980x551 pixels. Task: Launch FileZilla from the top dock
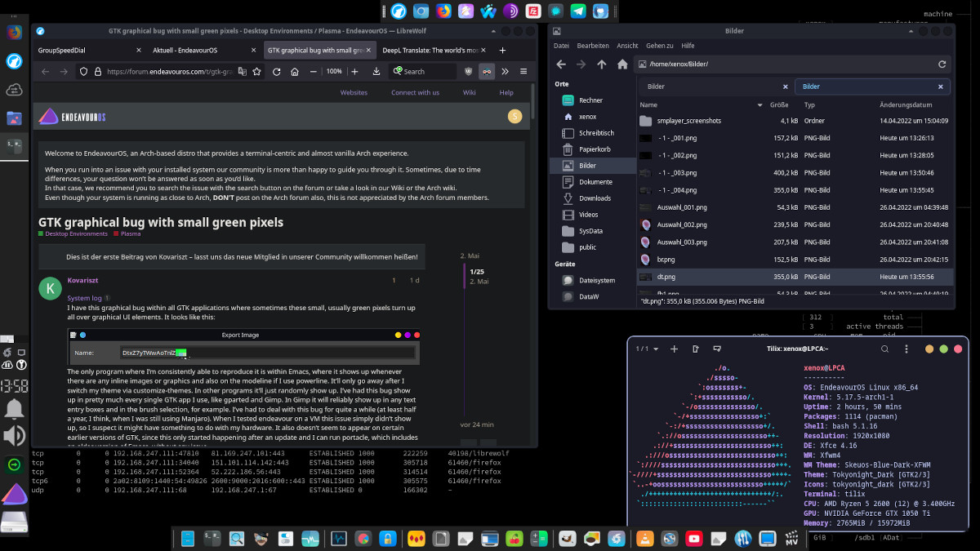(x=532, y=11)
